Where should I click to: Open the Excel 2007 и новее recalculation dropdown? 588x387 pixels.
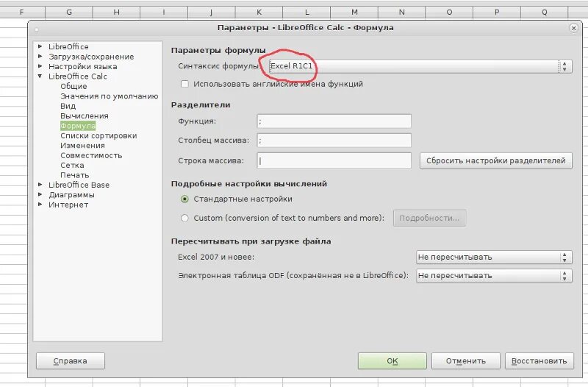[494, 257]
